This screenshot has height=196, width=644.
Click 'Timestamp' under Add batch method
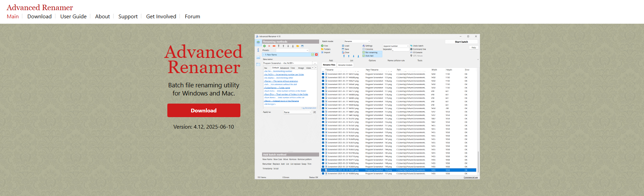(267, 169)
